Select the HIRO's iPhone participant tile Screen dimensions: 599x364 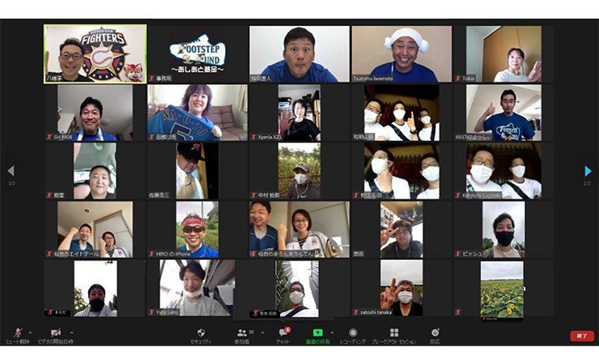197,229
